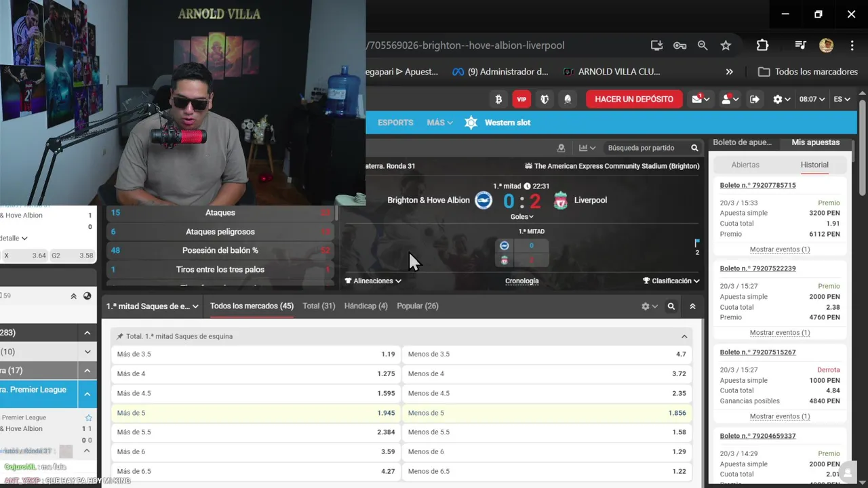Click the markets search magnifier icon

coord(671,306)
